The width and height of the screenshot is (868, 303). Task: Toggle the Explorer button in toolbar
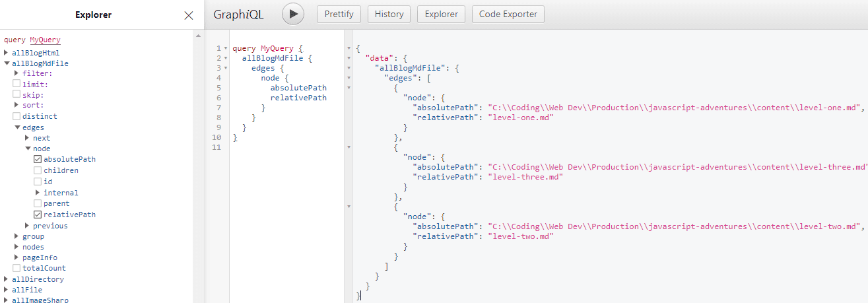441,14
